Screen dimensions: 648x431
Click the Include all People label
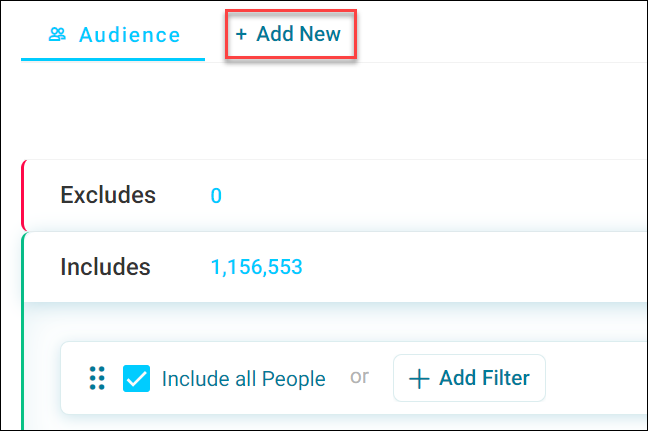(x=243, y=379)
